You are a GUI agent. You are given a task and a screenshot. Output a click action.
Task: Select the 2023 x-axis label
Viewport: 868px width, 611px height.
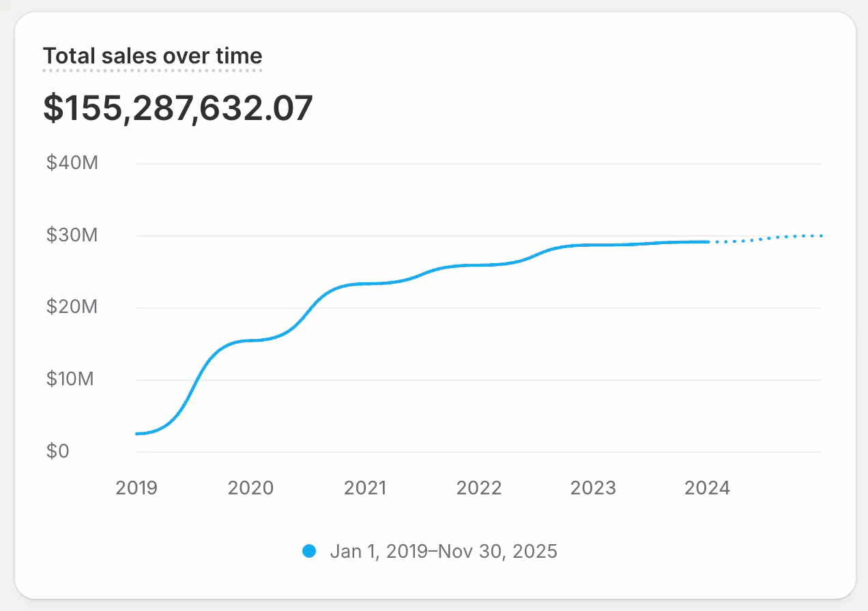point(593,488)
